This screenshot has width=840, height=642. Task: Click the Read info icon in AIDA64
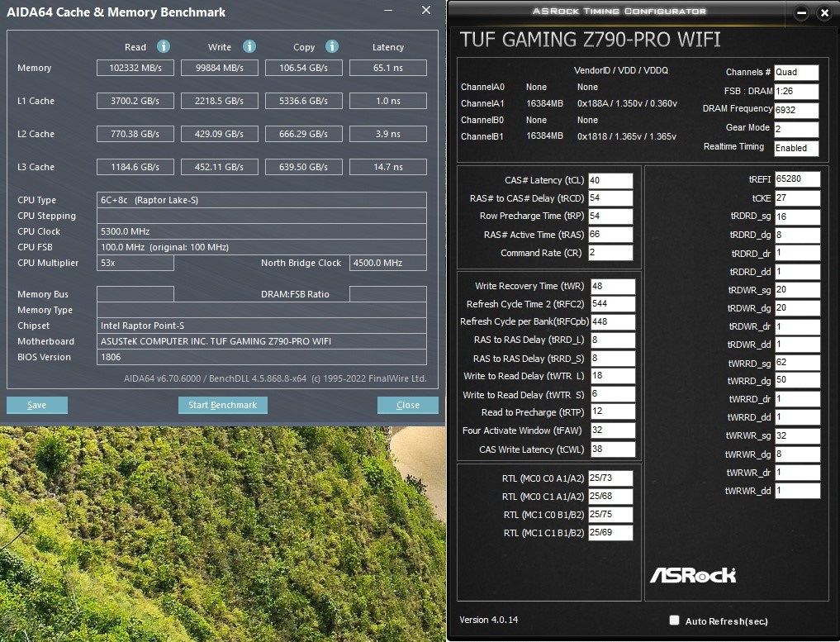point(164,46)
